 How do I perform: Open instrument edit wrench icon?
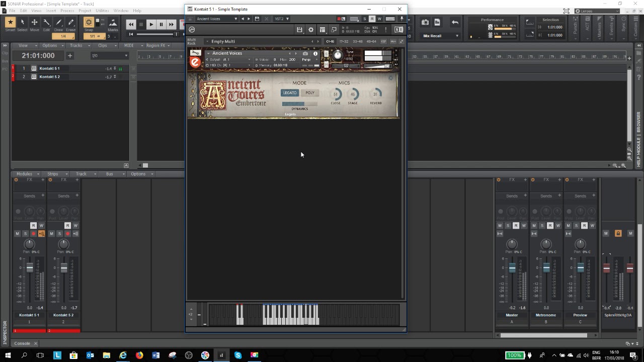pyautogui.click(x=195, y=53)
